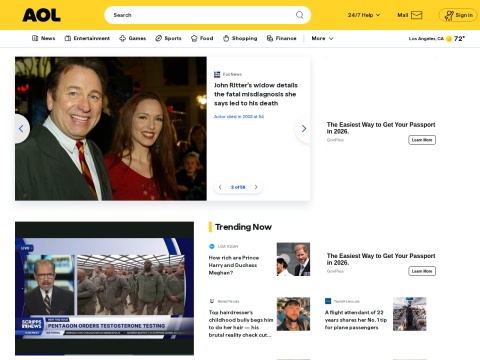Expand the More menu
480x360 pixels.
[x=322, y=38]
